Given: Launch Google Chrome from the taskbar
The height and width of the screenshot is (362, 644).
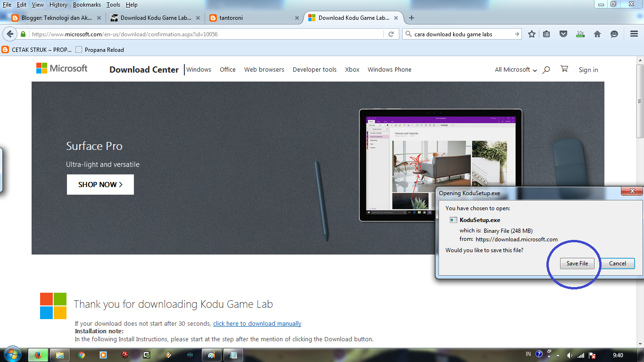Looking at the screenshot, I should [x=82, y=355].
